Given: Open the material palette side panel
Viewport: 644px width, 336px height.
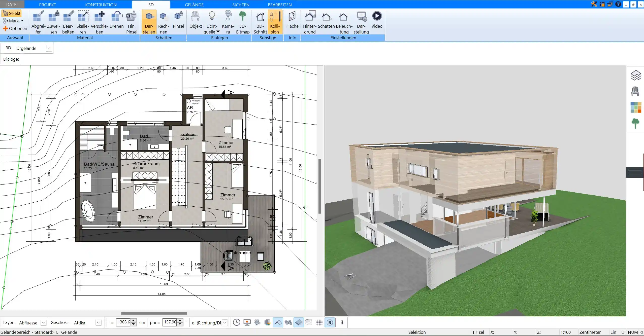Looking at the screenshot, I should click(636, 107).
